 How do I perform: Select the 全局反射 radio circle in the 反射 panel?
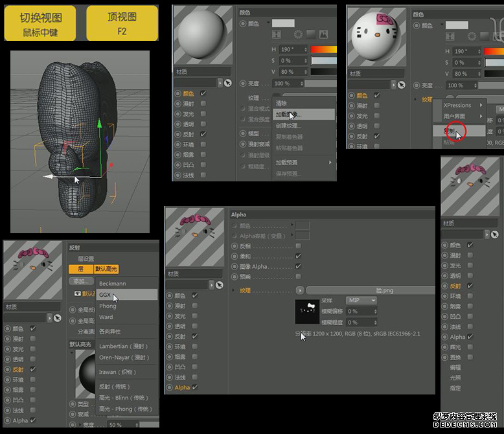point(73,310)
